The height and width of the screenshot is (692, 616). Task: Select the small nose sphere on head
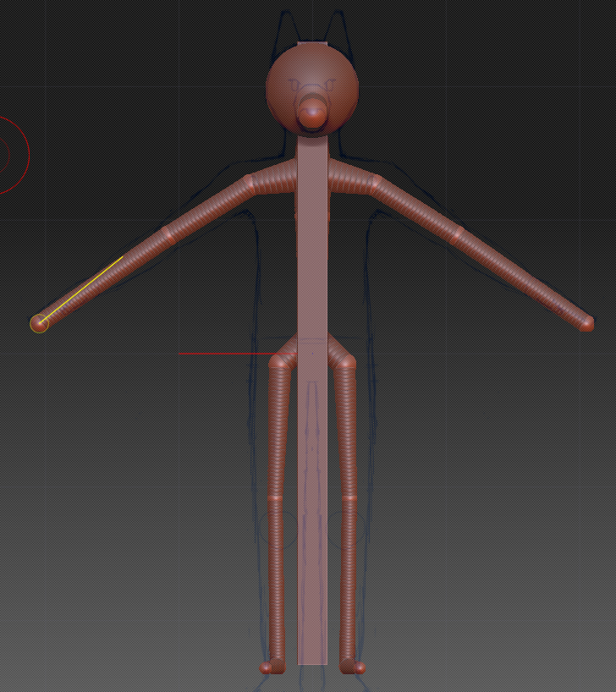pos(312,112)
